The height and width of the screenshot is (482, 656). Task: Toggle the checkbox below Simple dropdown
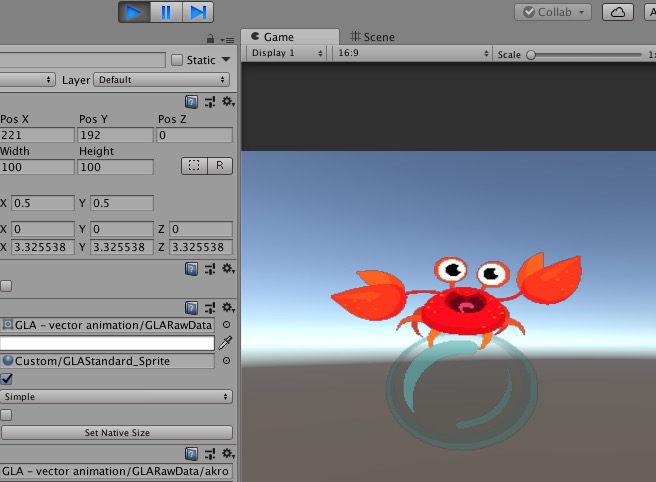point(6,415)
